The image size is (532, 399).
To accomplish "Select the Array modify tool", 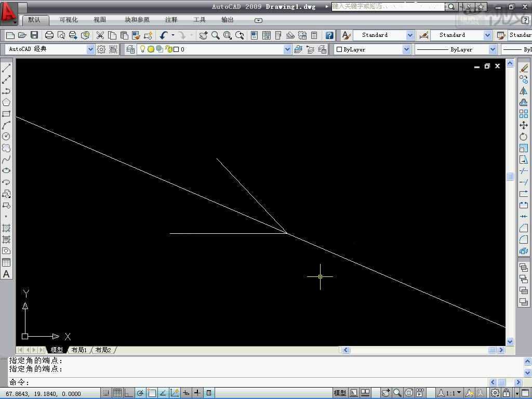I will coord(524,114).
